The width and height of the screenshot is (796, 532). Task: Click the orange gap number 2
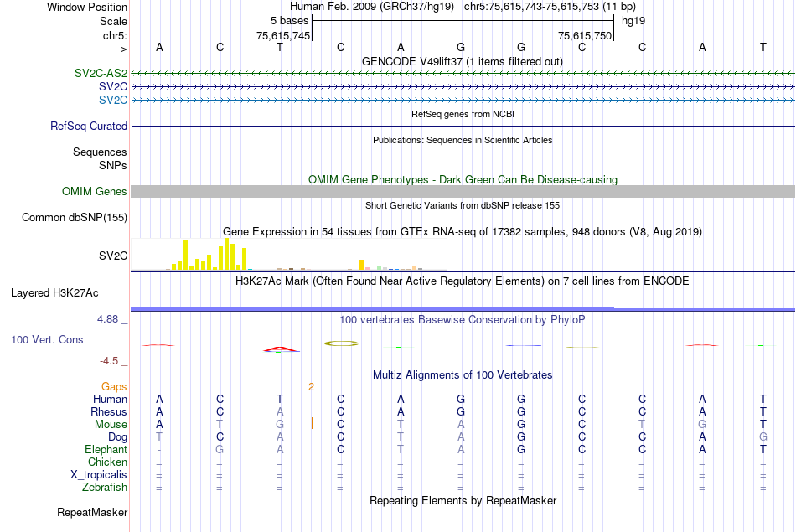[311, 387]
